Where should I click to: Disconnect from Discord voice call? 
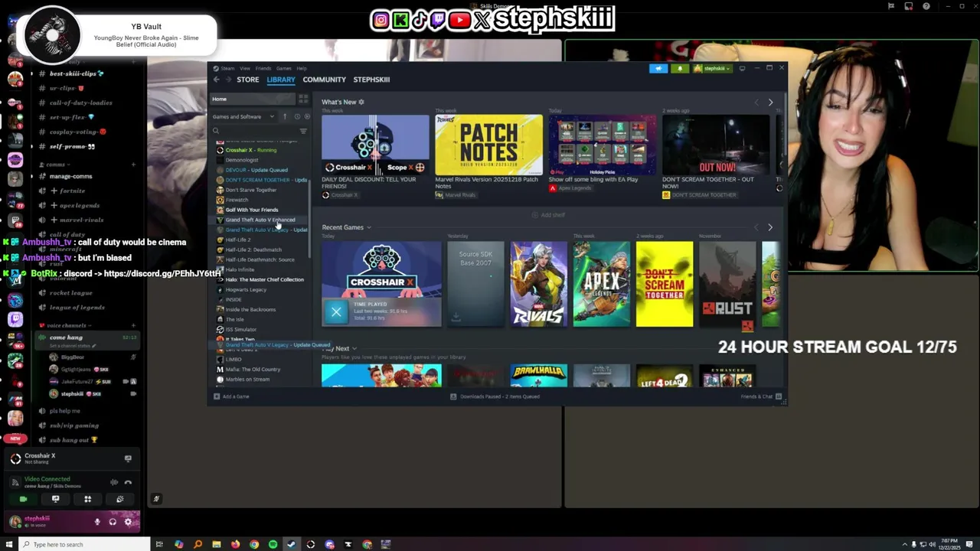[x=128, y=482]
